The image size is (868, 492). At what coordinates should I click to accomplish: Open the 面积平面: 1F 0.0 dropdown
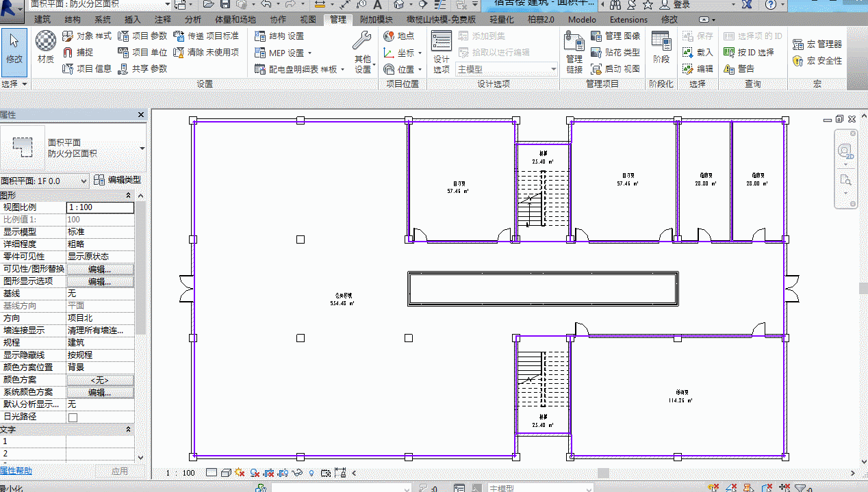(44, 181)
